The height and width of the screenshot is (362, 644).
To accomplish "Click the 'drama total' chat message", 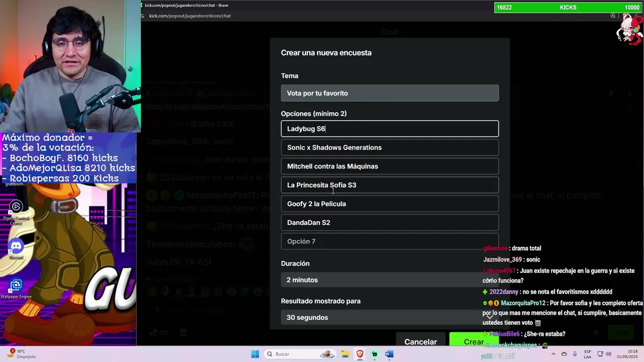I will [526, 248].
